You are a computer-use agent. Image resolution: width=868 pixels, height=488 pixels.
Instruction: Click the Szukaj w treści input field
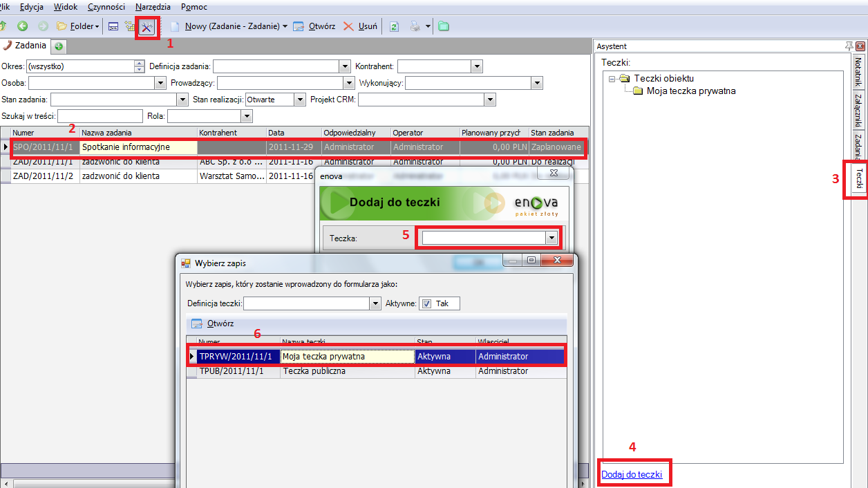100,116
